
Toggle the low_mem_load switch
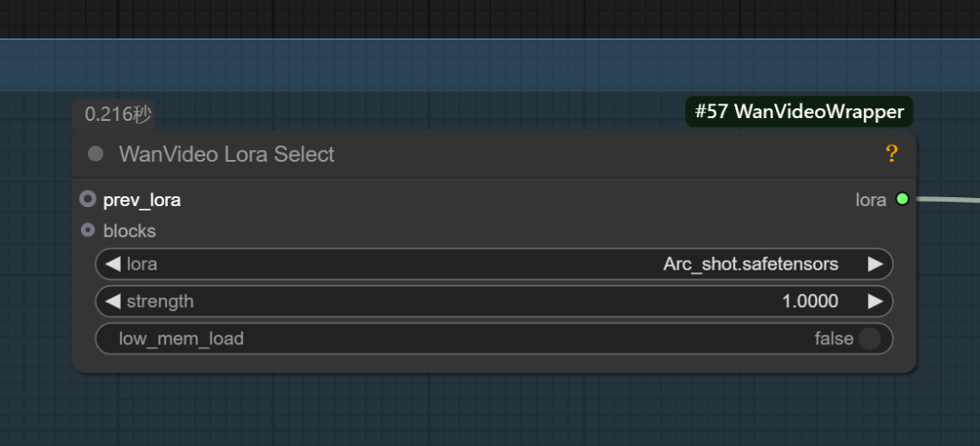pyautogui.click(x=869, y=339)
